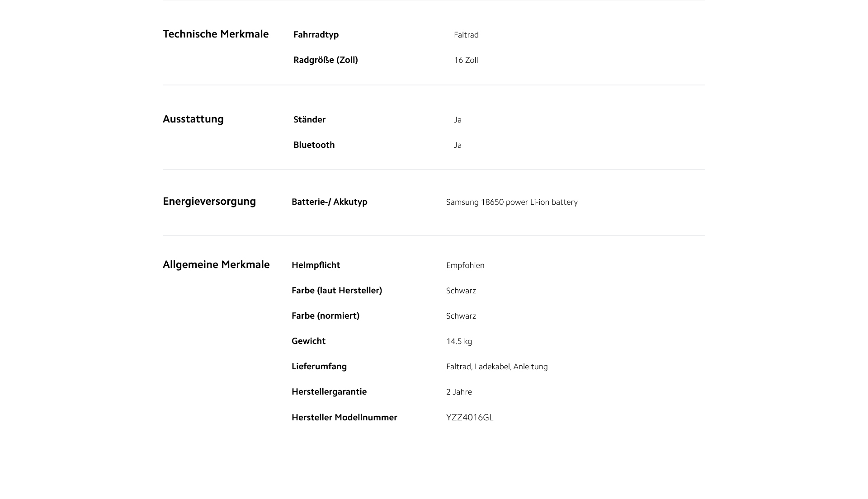Screen dimensions: 868x499
Task: Select the Radgröße (Zoll) label
Action: coord(325,60)
